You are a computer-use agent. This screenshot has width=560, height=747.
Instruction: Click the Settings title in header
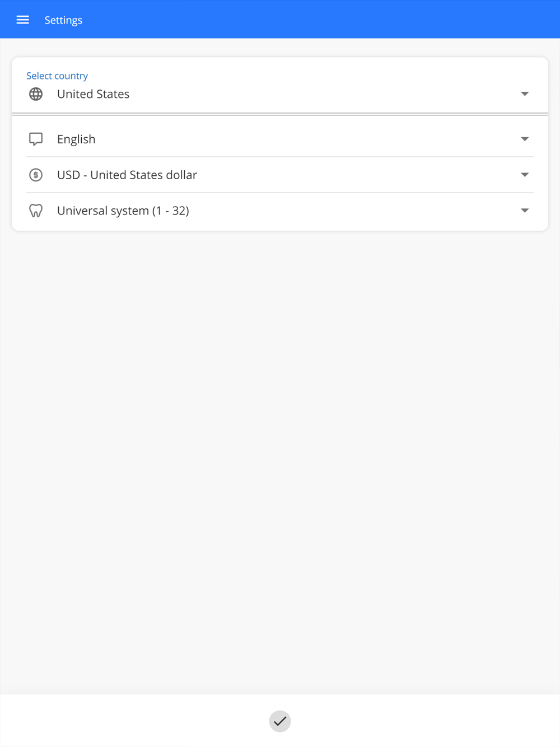coord(63,20)
